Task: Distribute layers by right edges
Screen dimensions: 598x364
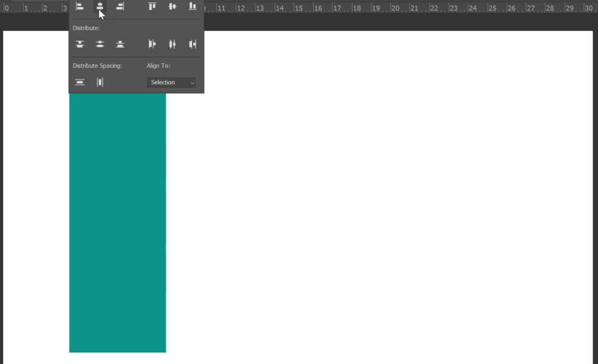Action: [x=193, y=44]
